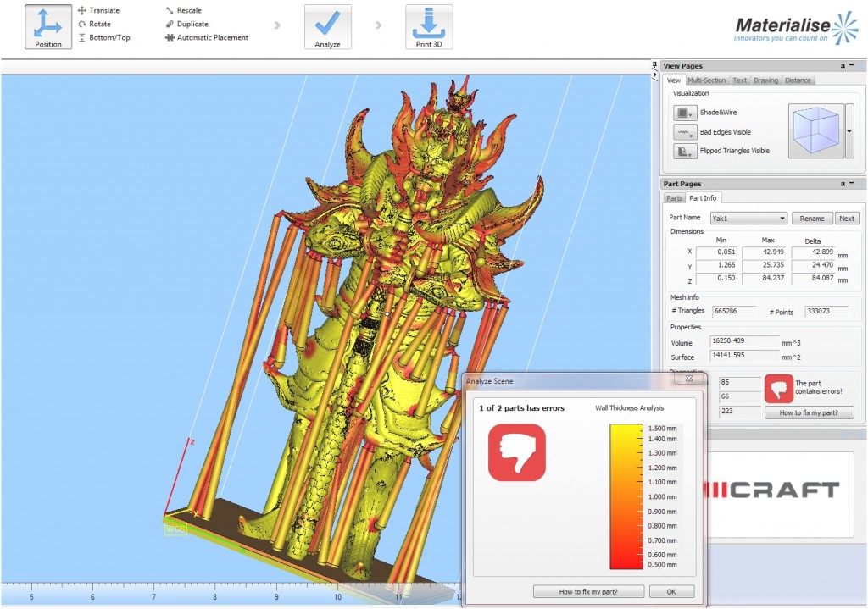
Task: Click the Print 3D button
Action: click(x=429, y=26)
